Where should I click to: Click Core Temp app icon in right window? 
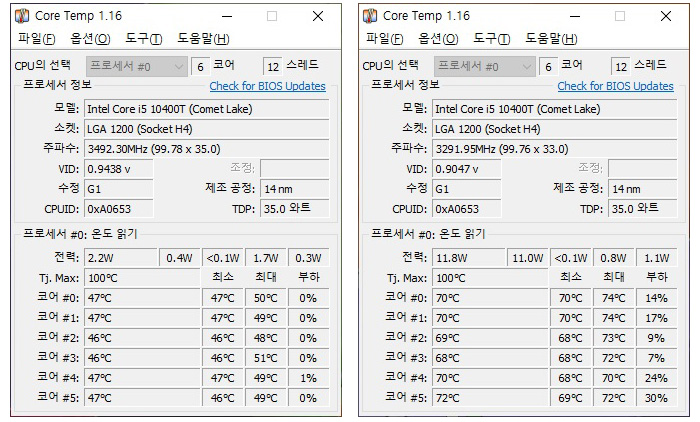370,16
